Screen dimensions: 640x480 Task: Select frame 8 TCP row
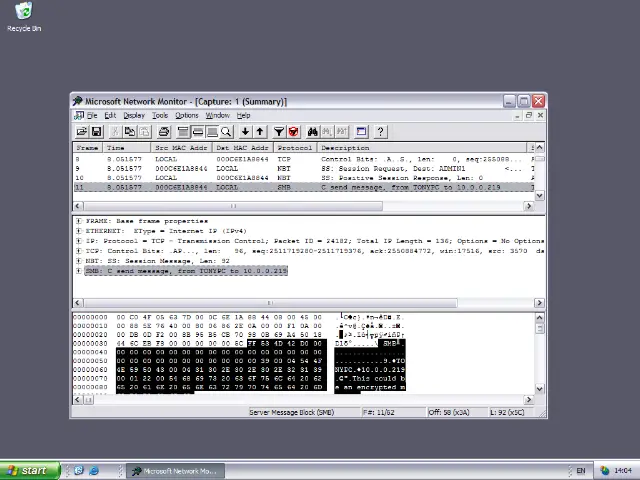coord(304,159)
